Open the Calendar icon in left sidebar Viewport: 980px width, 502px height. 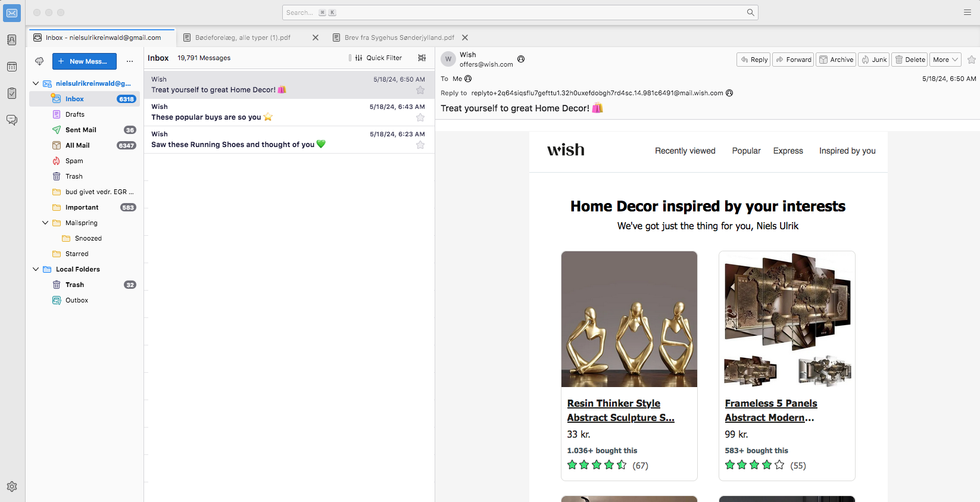12,67
